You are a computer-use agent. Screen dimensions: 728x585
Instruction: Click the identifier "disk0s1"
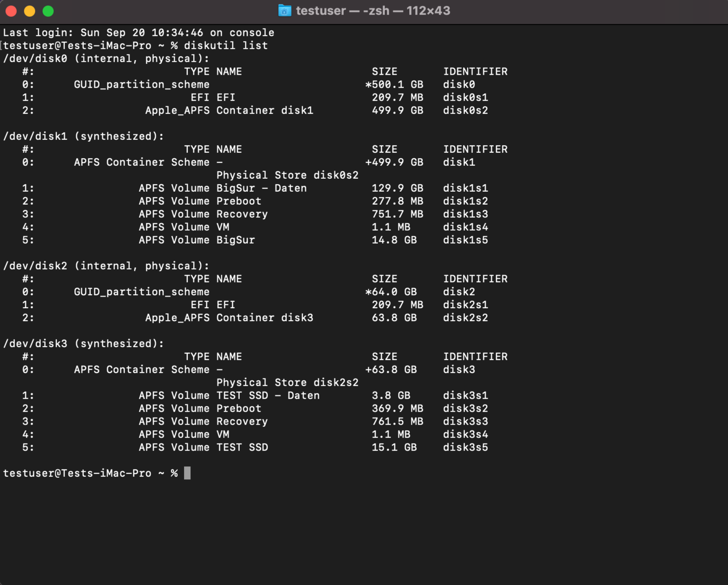click(x=465, y=97)
